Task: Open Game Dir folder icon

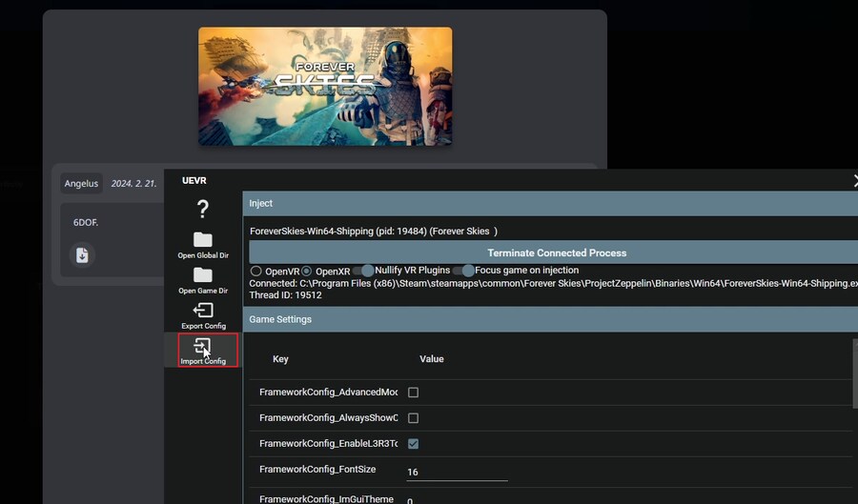Action: [x=202, y=274]
